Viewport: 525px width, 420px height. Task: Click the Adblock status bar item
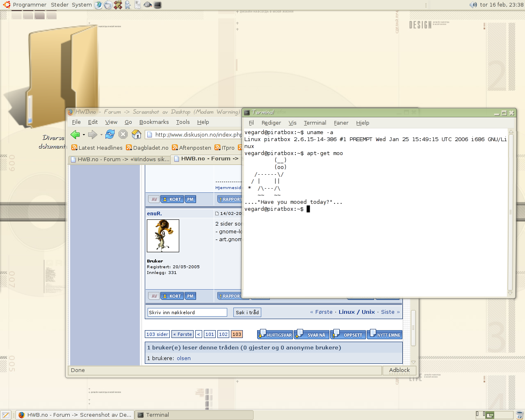(x=399, y=370)
